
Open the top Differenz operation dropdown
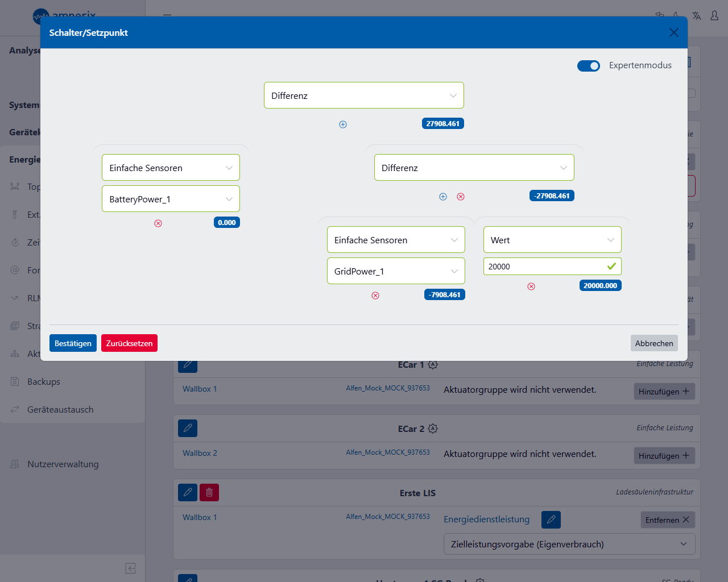pyautogui.click(x=364, y=95)
